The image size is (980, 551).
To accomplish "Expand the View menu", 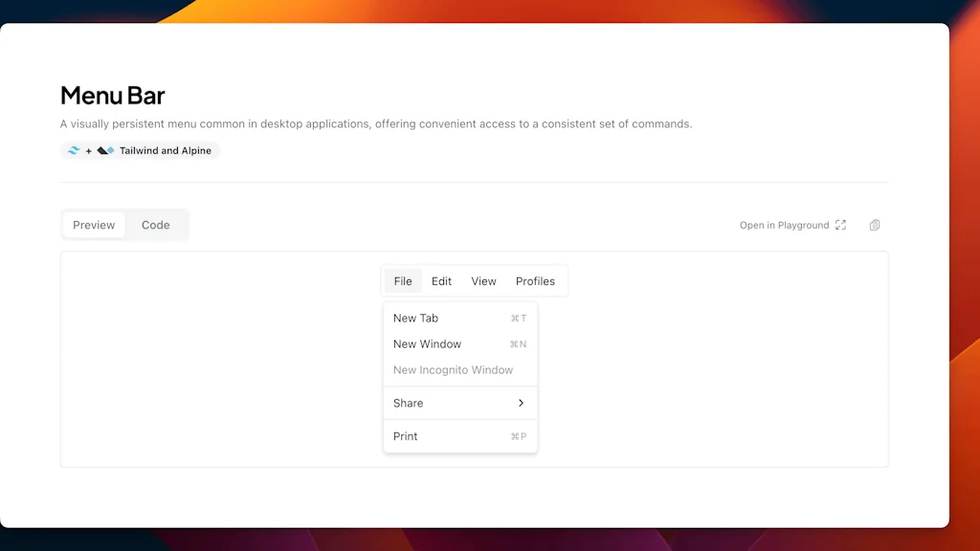I will [483, 281].
